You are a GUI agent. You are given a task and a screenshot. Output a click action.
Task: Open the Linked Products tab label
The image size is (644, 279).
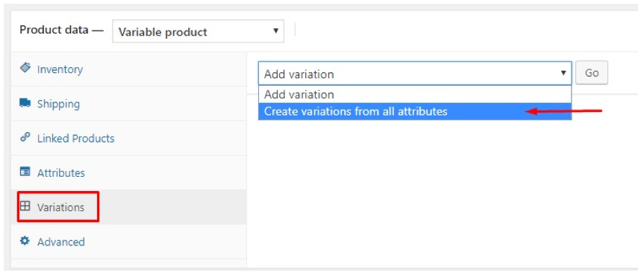point(75,138)
